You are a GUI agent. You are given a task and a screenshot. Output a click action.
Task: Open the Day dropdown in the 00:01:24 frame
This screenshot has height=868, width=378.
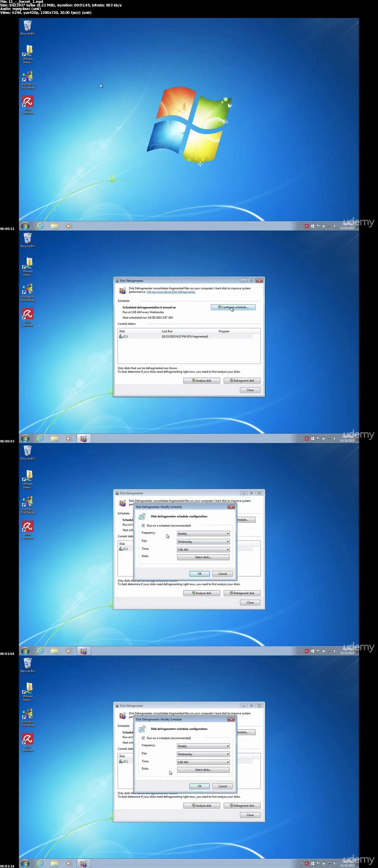click(x=203, y=754)
